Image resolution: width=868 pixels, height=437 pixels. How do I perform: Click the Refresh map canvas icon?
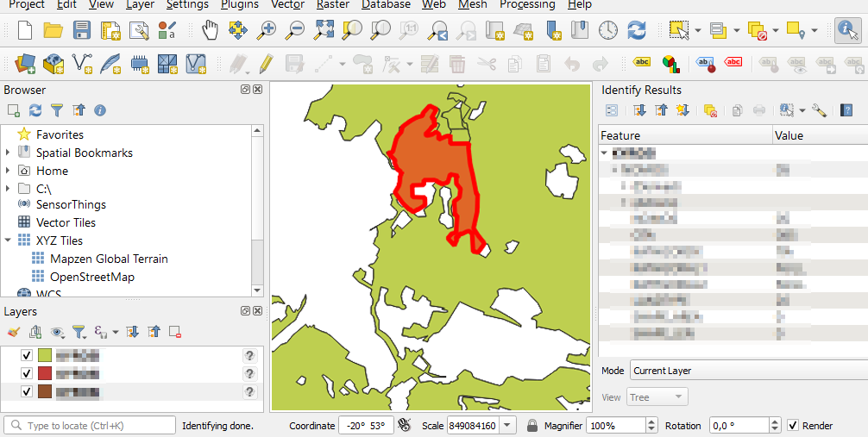(x=637, y=31)
